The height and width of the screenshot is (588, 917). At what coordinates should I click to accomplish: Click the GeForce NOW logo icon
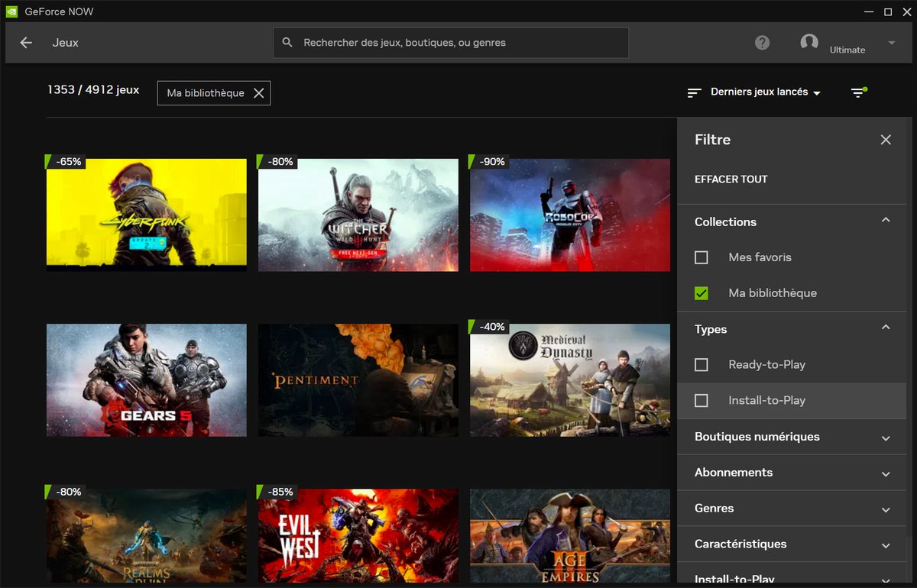coord(10,11)
